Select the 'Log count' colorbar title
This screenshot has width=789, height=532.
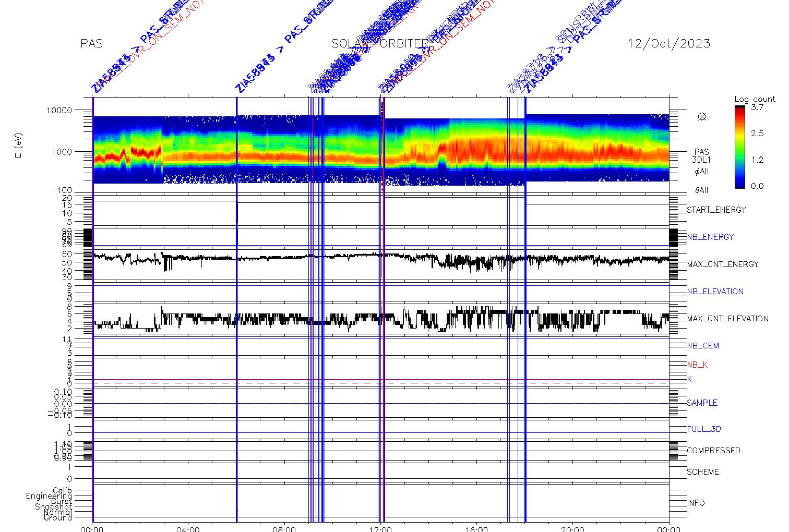(x=755, y=99)
